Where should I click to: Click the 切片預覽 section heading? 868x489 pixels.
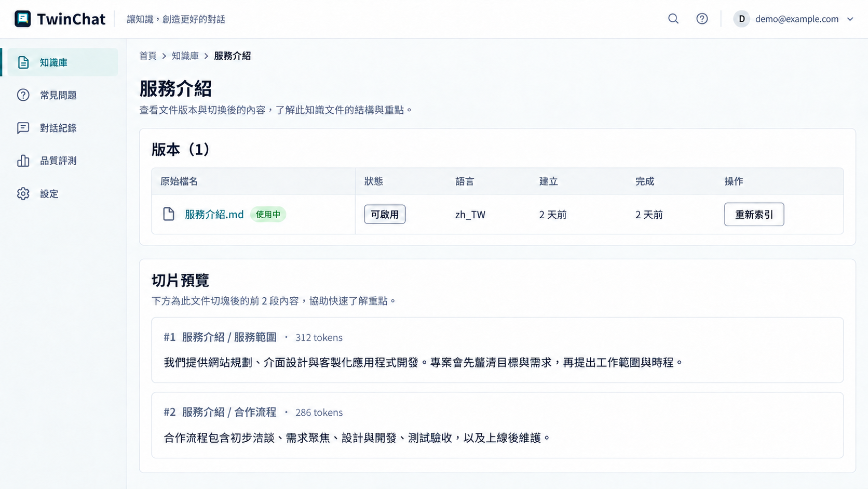(x=180, y=281)
